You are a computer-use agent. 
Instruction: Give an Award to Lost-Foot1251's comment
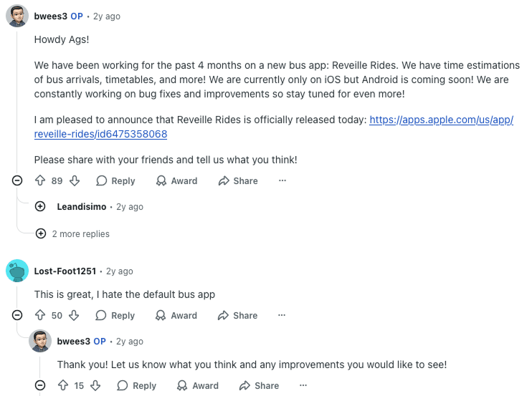176,316
